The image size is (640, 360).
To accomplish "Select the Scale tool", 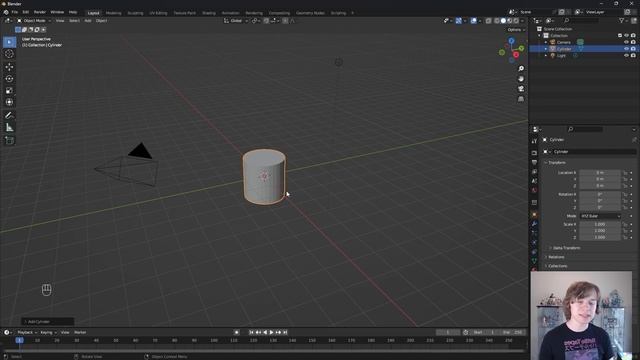I will (x=9, y=90).
